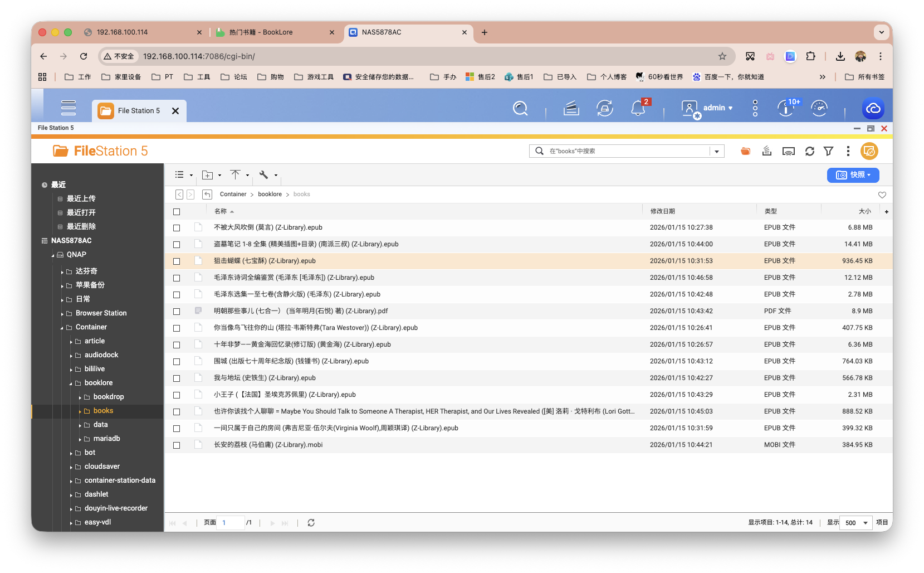Expand the bookdrop folder in tree
Image resolution: width=924 pixels, height=573 pixels.
pos(80,397)
